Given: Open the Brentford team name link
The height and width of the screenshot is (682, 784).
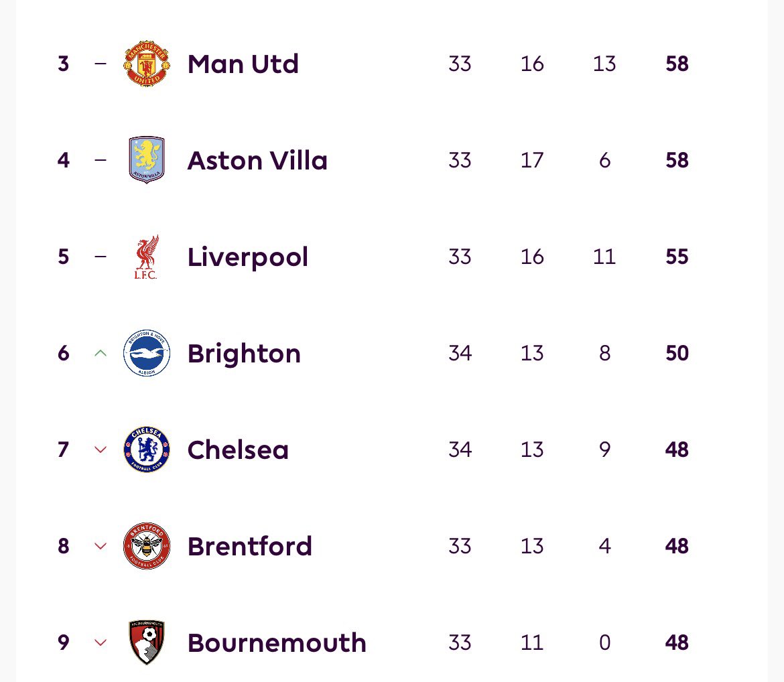Looking at the screenshot, I should click(x=249, y=547).
